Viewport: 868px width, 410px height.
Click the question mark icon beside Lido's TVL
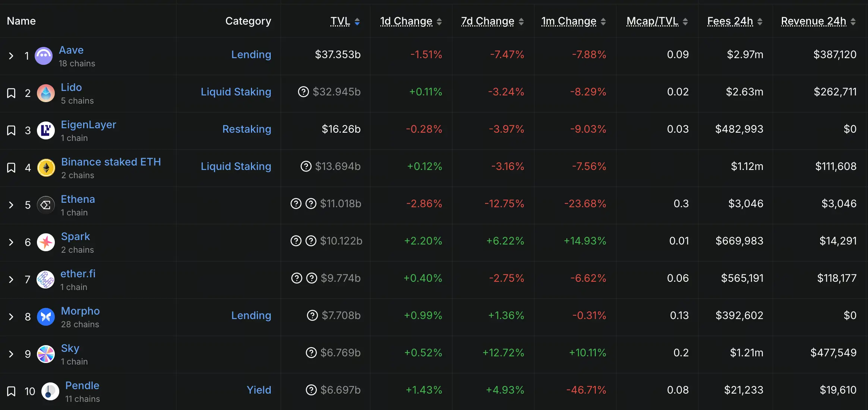[x=304, y=92]
